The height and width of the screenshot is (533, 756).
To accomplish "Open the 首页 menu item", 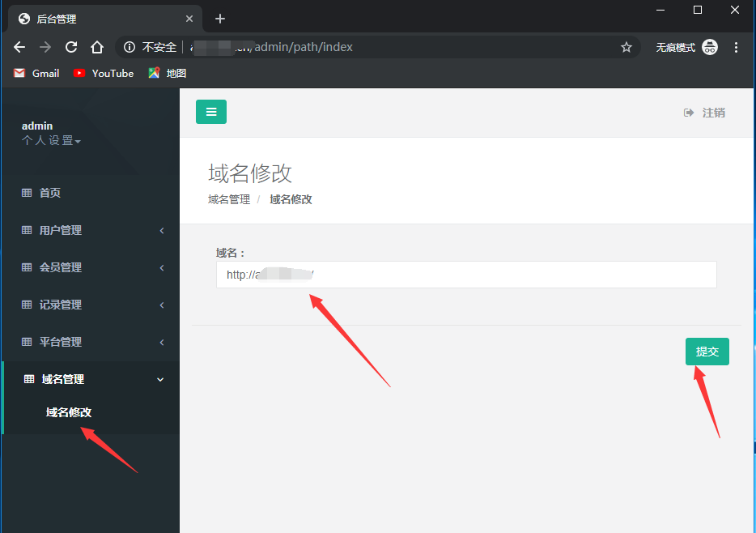I will (91, 193).
